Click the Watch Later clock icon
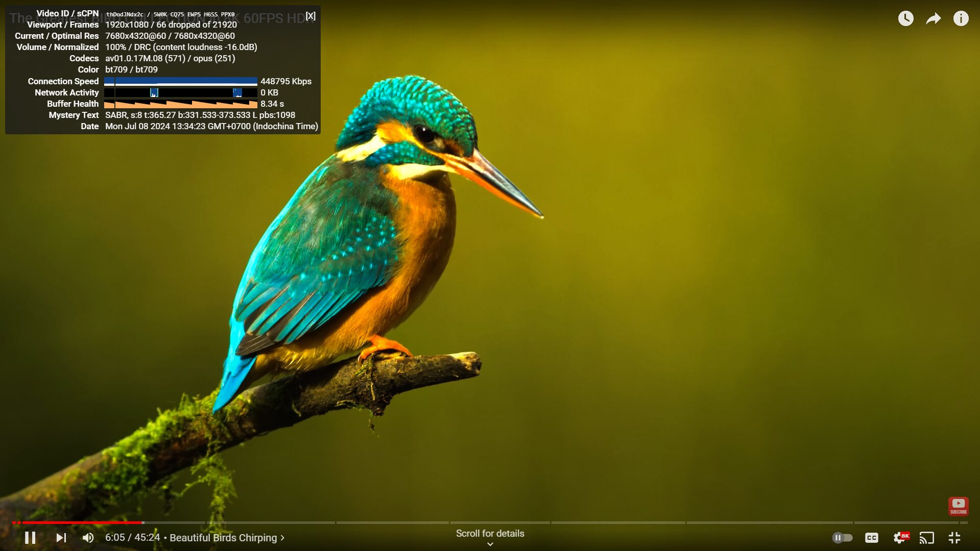Image resolution: width=980 pixels, height=551 pixels. point(905,18)
